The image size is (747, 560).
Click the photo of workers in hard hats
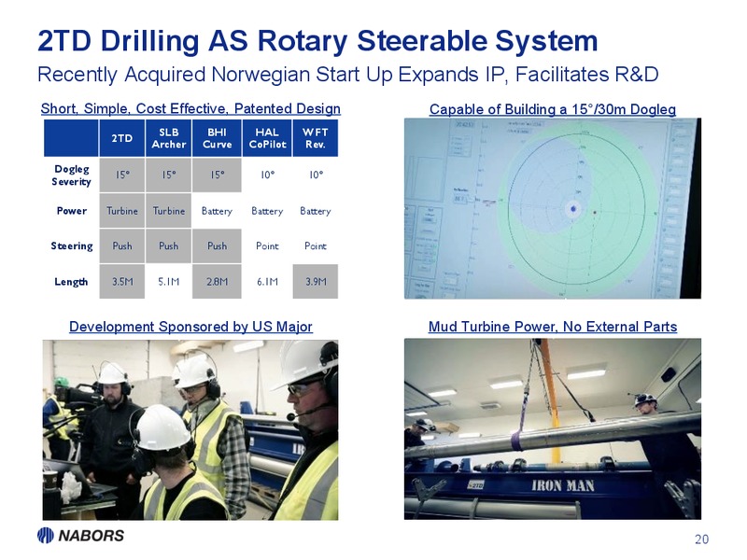point(190,429)
